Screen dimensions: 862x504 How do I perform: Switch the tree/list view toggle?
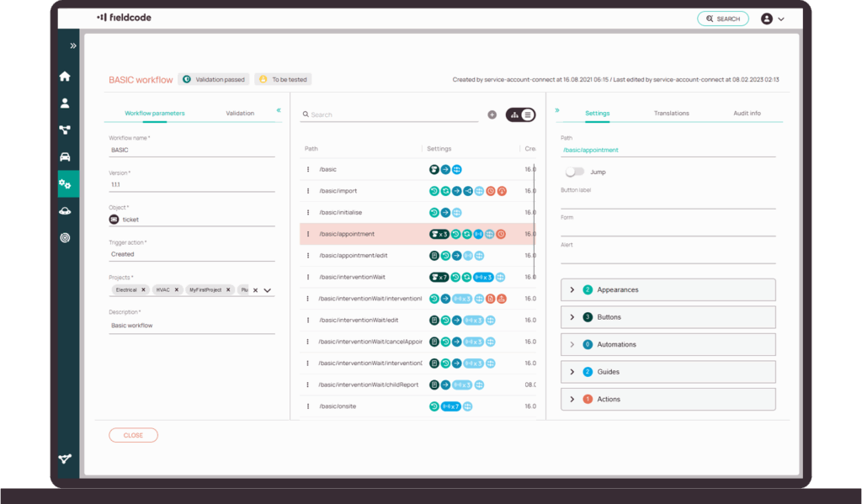click(x=520, y=114)
